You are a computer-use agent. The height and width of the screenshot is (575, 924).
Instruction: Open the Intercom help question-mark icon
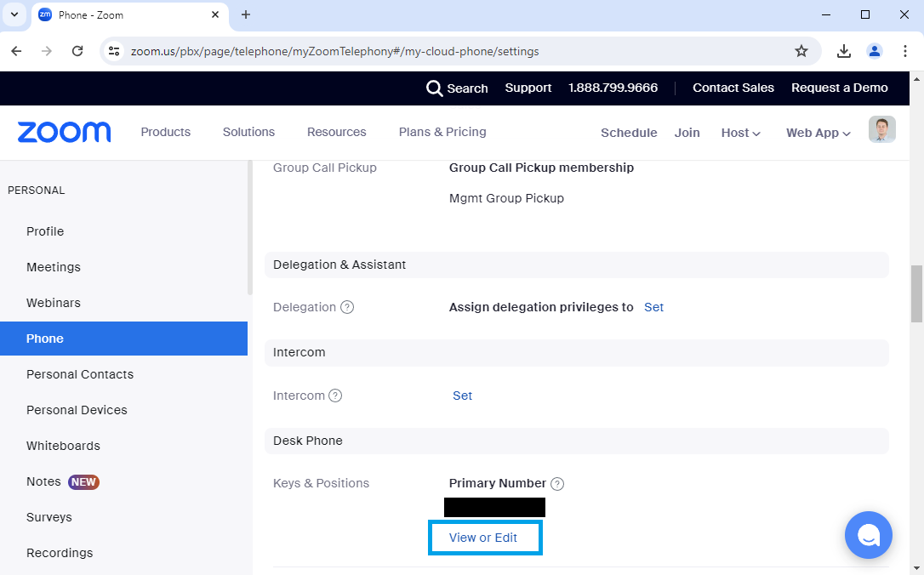[335, 396]
